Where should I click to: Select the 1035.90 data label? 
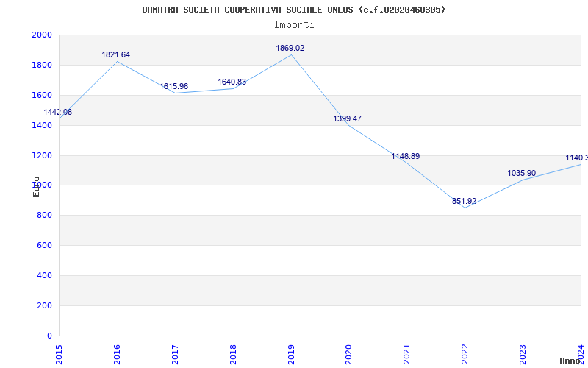point(522,173)
